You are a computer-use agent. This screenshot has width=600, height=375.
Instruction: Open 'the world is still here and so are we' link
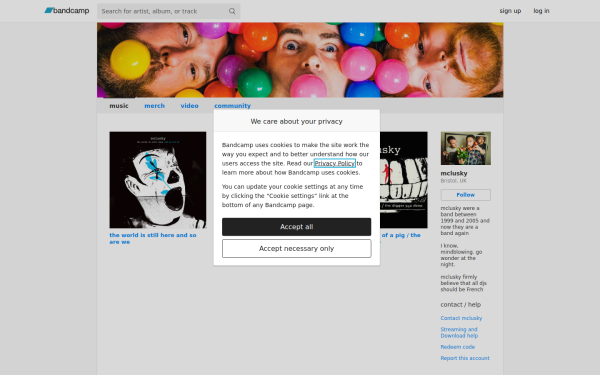[153, 238]
